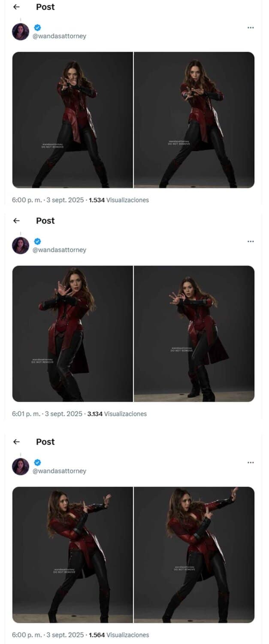Click the verified badge on the 6:01 p.m. post
Image resolution: width=269 pixels, height=644 pixels.
(x=37, y=241)
